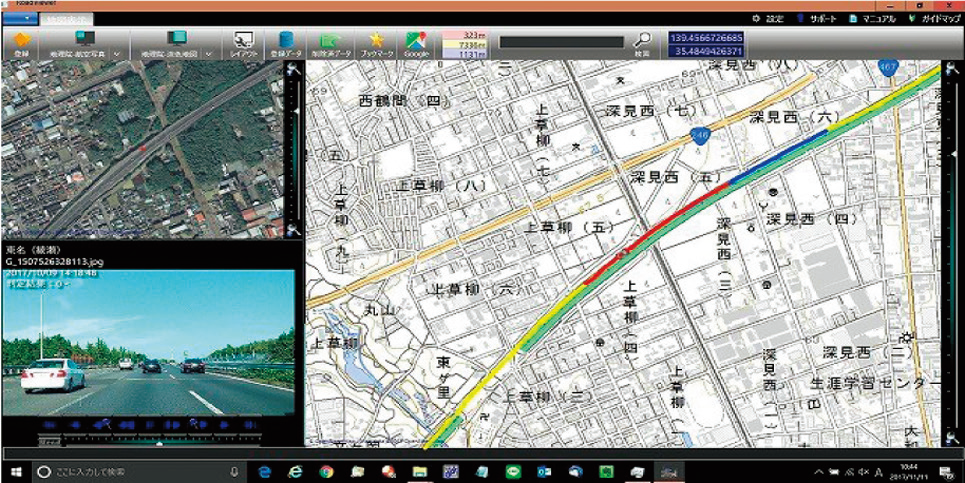Open the レイアウト layout tool
965x483 pixels.
pyautogui.click(x=243, y=44)
